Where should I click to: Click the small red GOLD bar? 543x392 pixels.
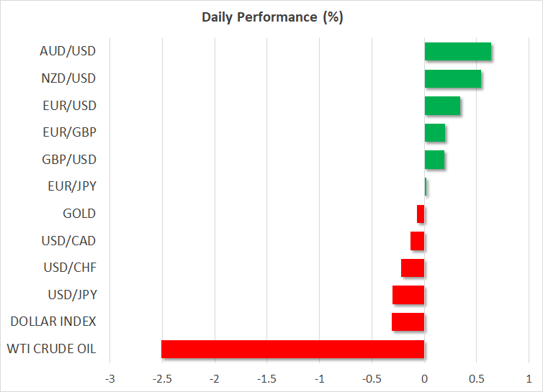[421, 214]
